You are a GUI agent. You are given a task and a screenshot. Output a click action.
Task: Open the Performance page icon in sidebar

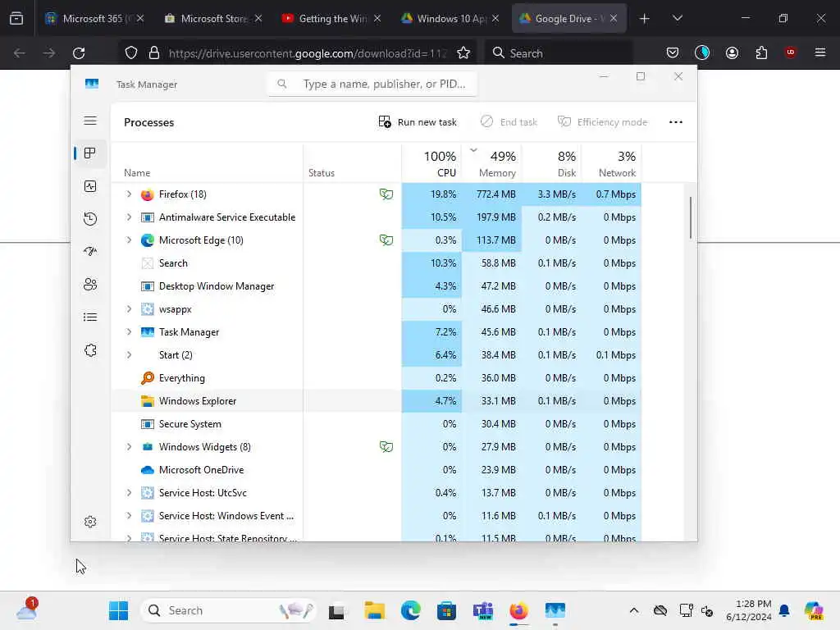(90, 186)
